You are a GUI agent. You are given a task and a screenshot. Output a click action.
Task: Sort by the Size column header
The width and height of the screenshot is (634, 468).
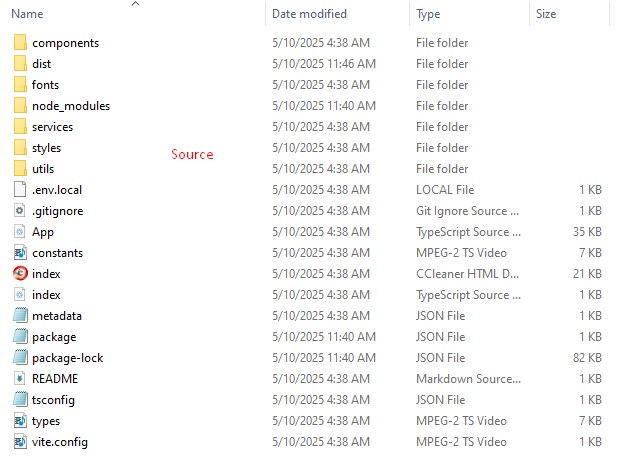pos(546,14)
